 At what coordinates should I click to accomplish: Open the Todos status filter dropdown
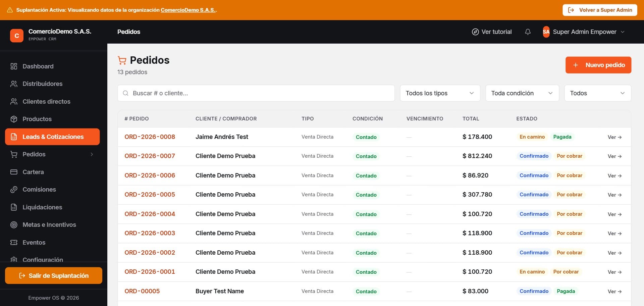coord(598,93)
